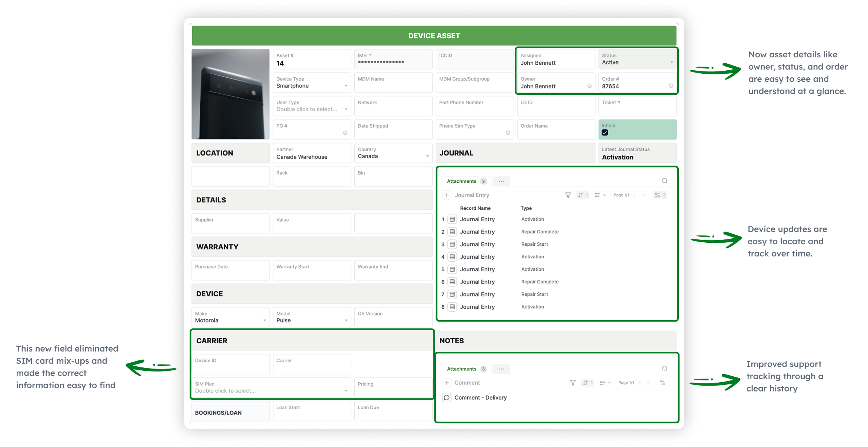Open the Device Type Smartphone dropdown
Image resolution: width=868 pixels, height=447 pixels.
click(346, 86)
